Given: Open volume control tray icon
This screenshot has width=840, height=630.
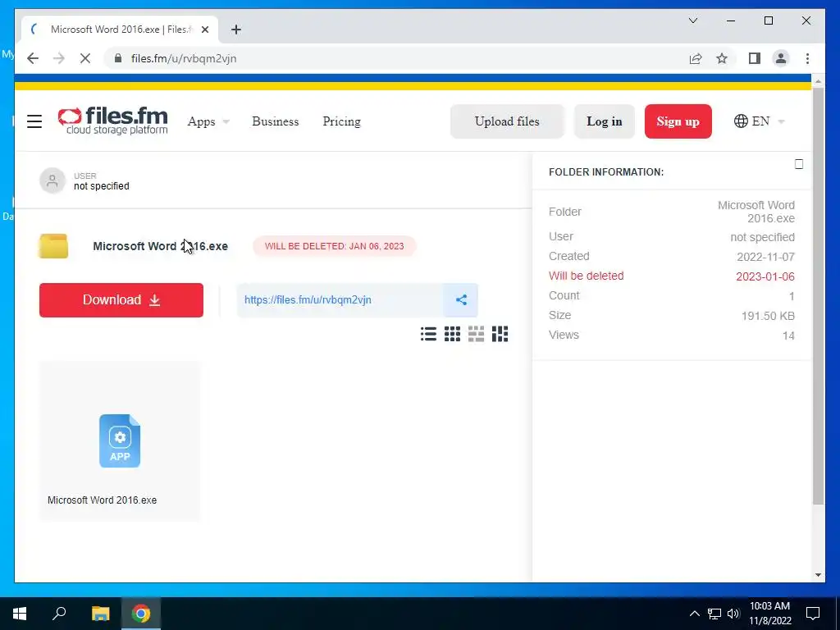Looking at the screenshot, I should (733, 614).
